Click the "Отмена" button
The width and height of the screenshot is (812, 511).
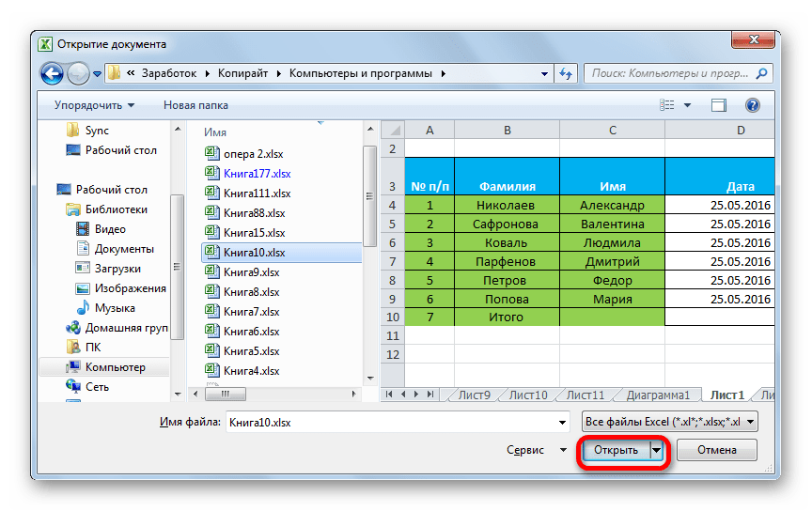click(x=717, y=450)
